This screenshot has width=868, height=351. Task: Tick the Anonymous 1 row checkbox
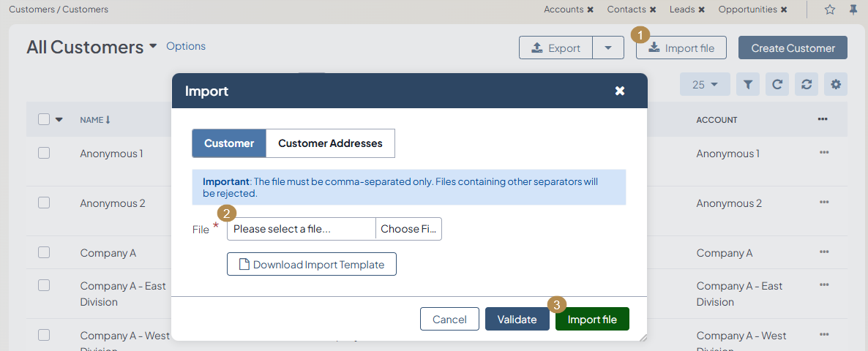(44, 153)
